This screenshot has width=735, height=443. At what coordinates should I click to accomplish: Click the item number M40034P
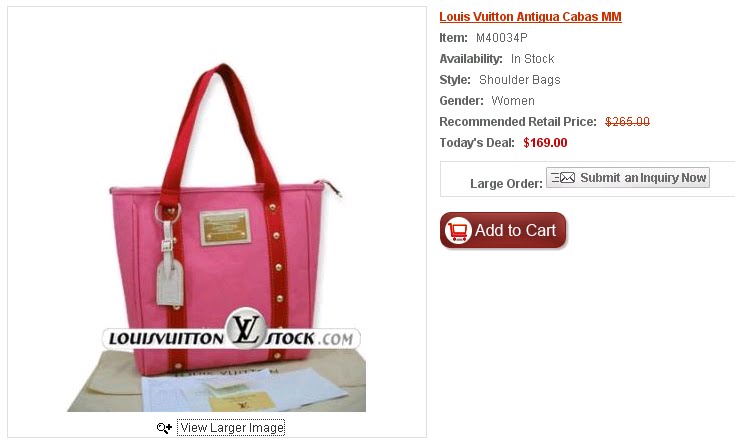tap(502, 38)
